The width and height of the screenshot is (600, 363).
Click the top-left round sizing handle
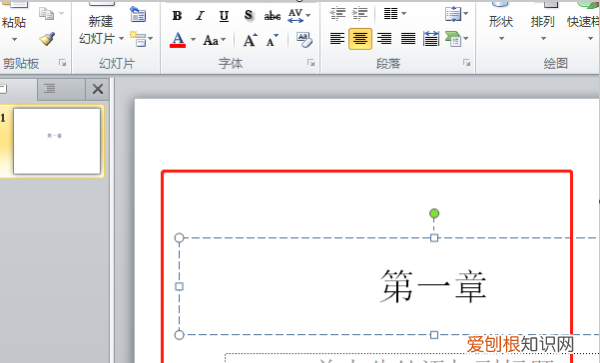coord(179,238)
